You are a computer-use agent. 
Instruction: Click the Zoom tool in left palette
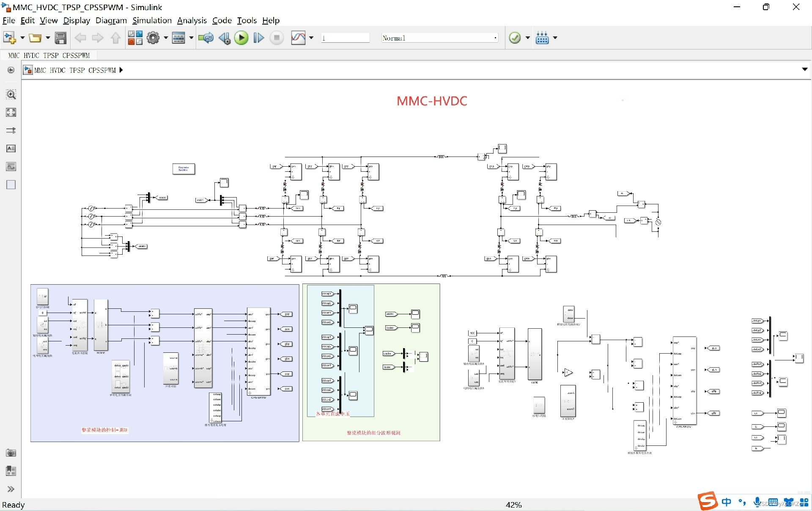point(11,94)
